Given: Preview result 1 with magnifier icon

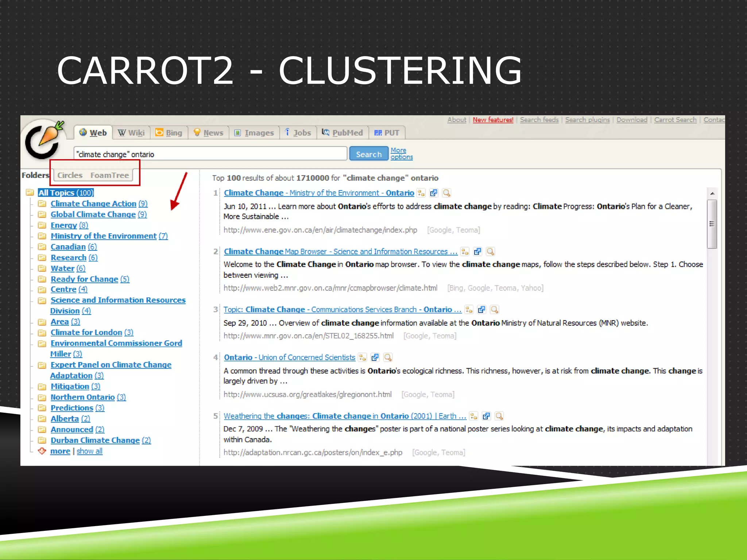Looking at the screenshot, I should 446,193.
